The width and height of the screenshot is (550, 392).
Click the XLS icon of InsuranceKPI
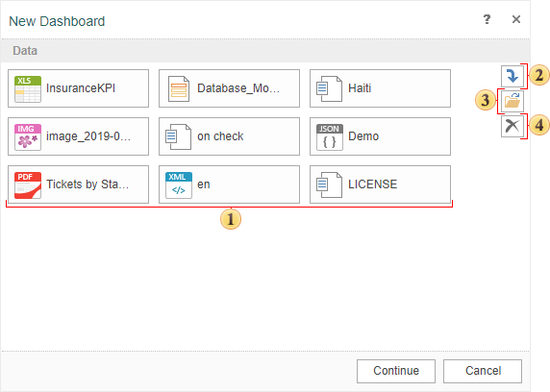[x=28, y=89]
